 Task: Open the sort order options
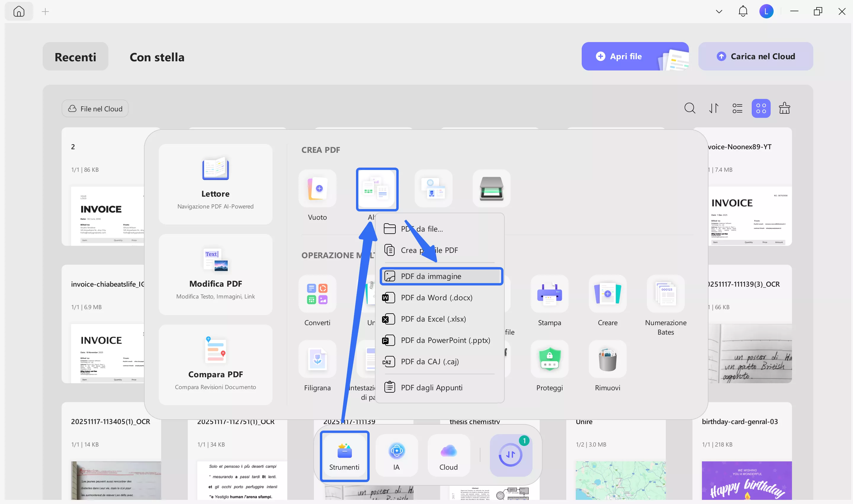[714, 108]
